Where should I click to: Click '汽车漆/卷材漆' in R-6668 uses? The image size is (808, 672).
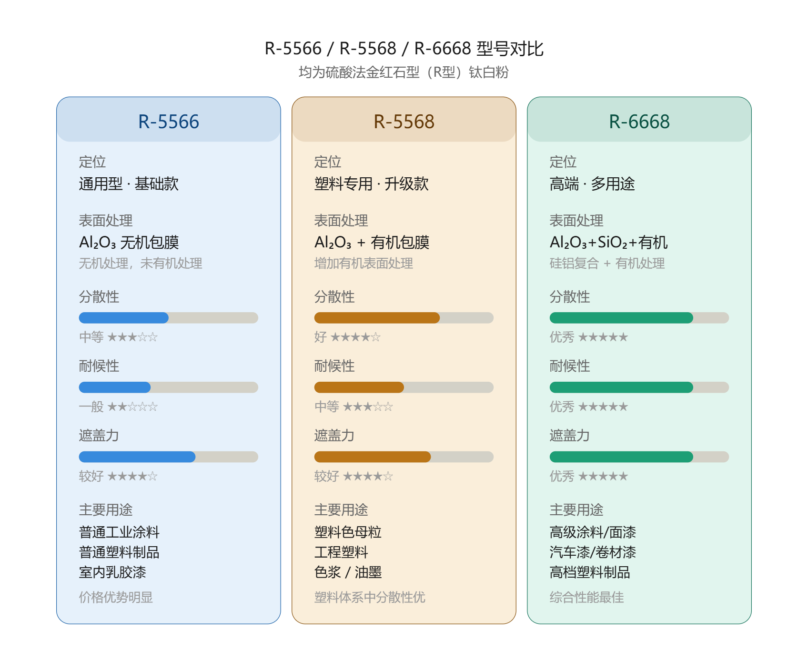(593, 552)
